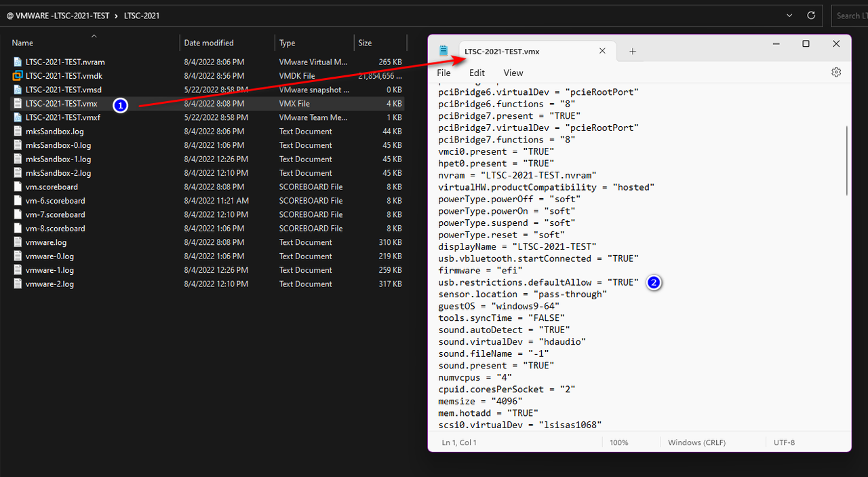Click the vm-8.scoreboard file icon

coord(18,229)
